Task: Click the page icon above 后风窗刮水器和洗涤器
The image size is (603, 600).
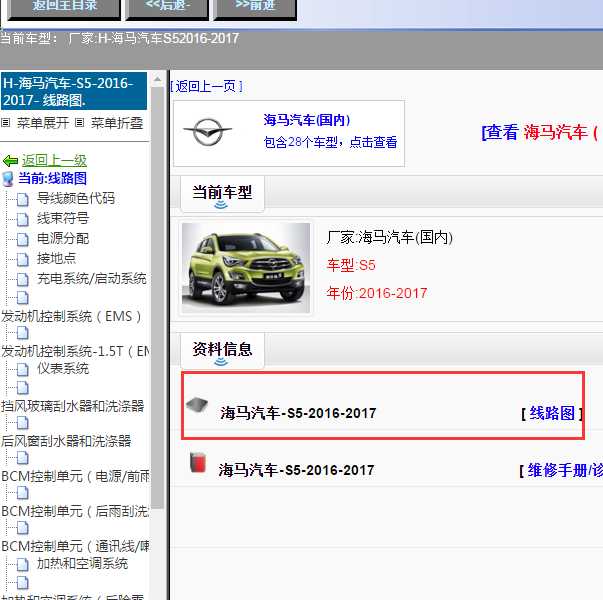Action: click(x=23, y=423)
